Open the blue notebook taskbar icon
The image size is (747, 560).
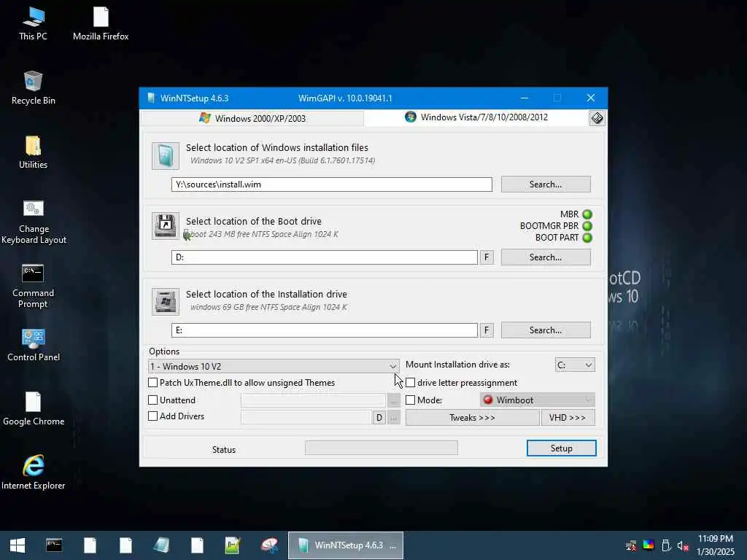pyautogui.click(x=161, y=545)
